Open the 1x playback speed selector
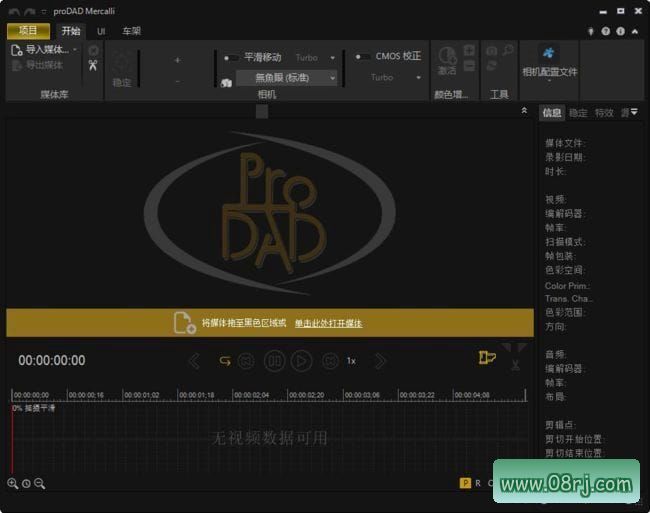The height and width of the screenshot is (513, 650). click(351, 361)
